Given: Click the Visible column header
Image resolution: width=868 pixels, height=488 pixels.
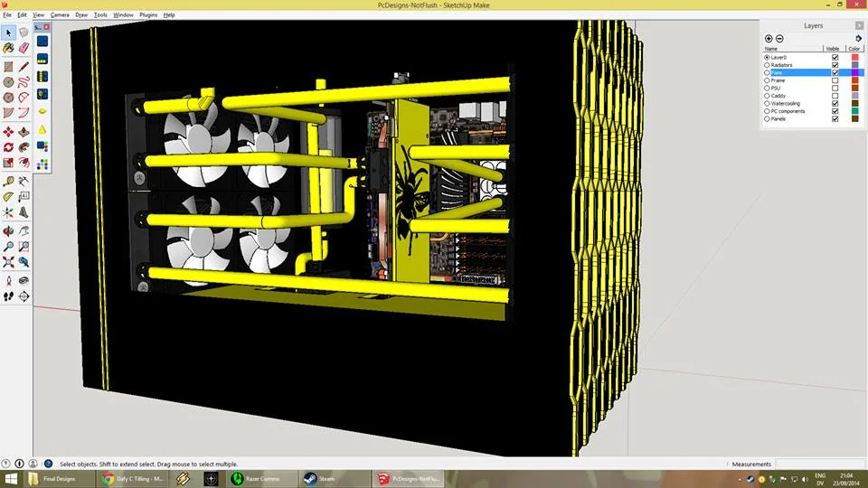Looking at the screenshot, I should (x=833, y=49).
